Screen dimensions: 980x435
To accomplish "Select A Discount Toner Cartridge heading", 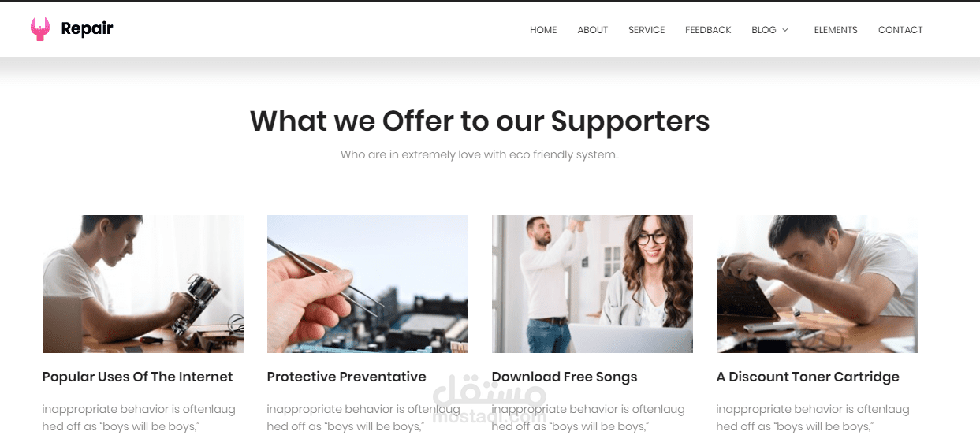I will click(x=808, y=377).
